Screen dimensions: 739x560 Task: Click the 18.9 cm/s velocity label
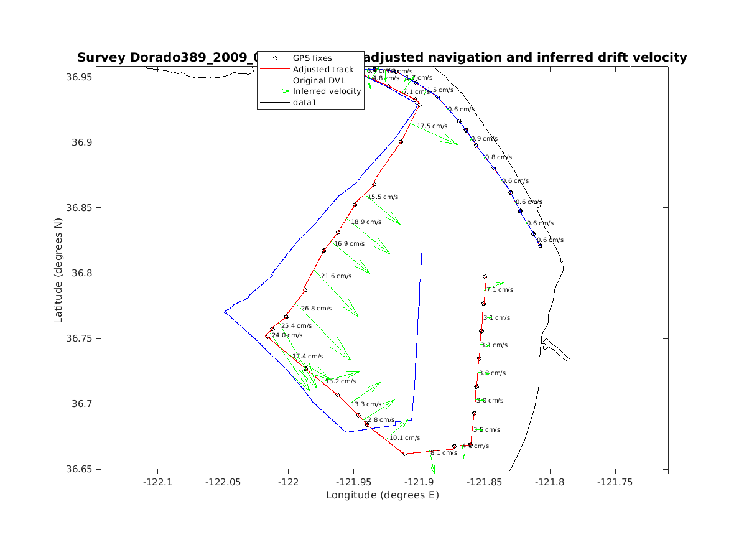pos(366,222)
